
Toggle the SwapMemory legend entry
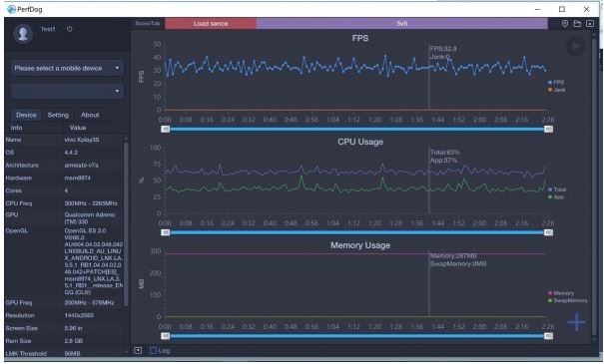point(568,300)
